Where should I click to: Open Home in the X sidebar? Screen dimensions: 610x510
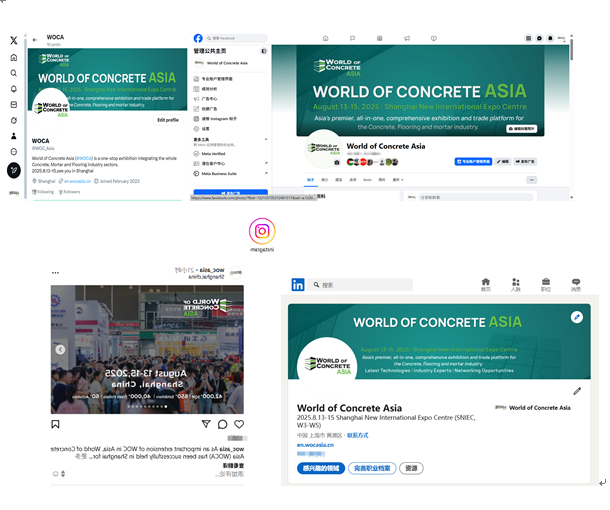pos(14,58)
